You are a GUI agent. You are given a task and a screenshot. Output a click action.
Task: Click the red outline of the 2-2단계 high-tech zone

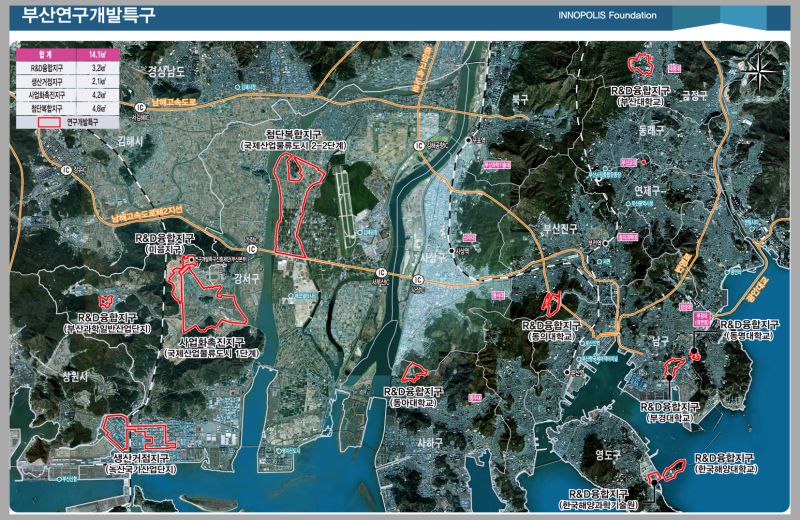pos(299,207)
